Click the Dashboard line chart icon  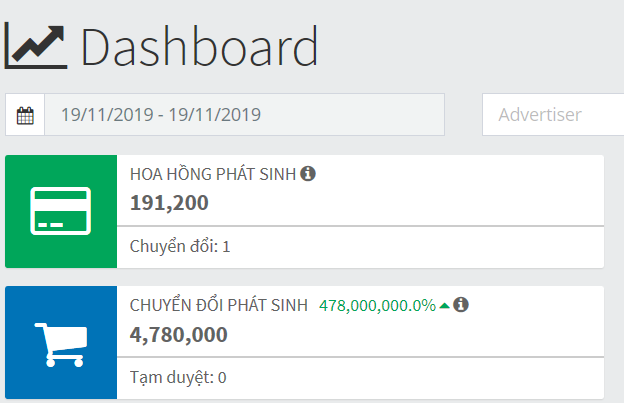[36, 45]
